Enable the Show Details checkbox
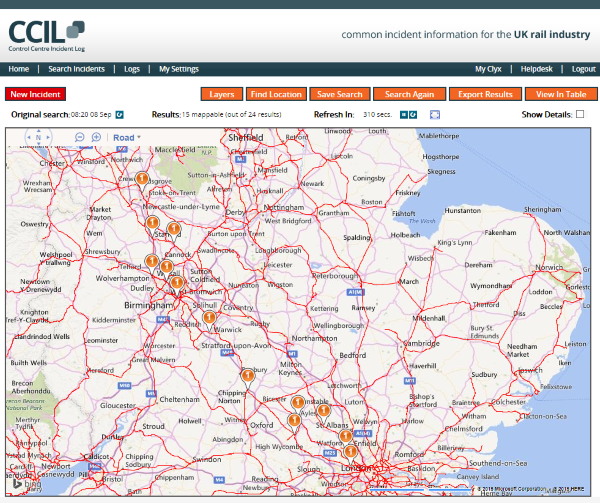Image resolution: width=600 pixels, height=503 pixels. 580,115
